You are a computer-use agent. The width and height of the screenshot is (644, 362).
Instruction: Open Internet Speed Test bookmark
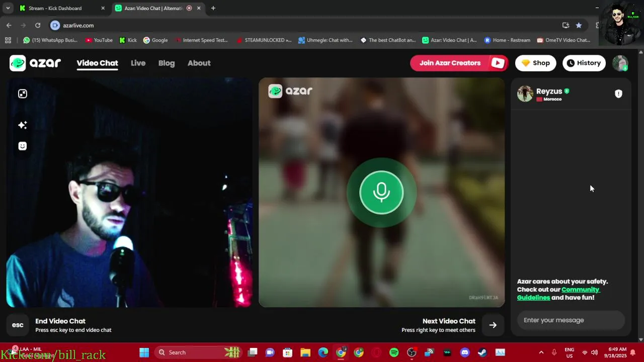[x=201, y=40]
